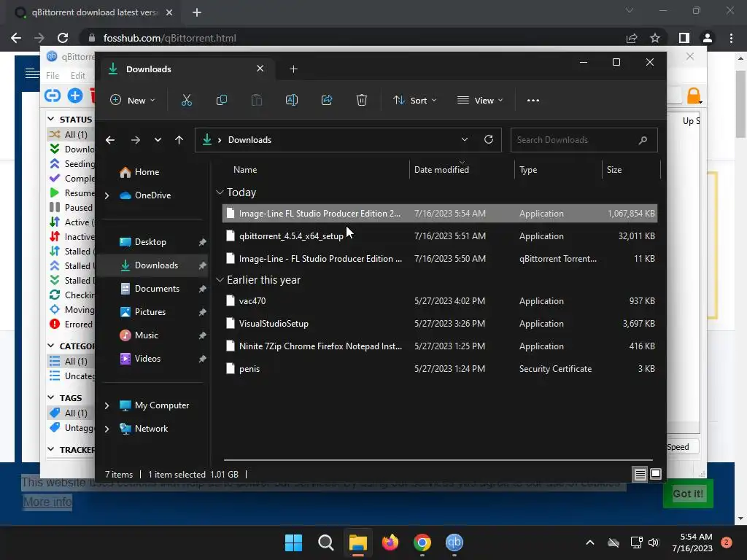Screen dimensions: 747x560
Task: Open the Sort dropdown
Action: (x=414, y=100)
